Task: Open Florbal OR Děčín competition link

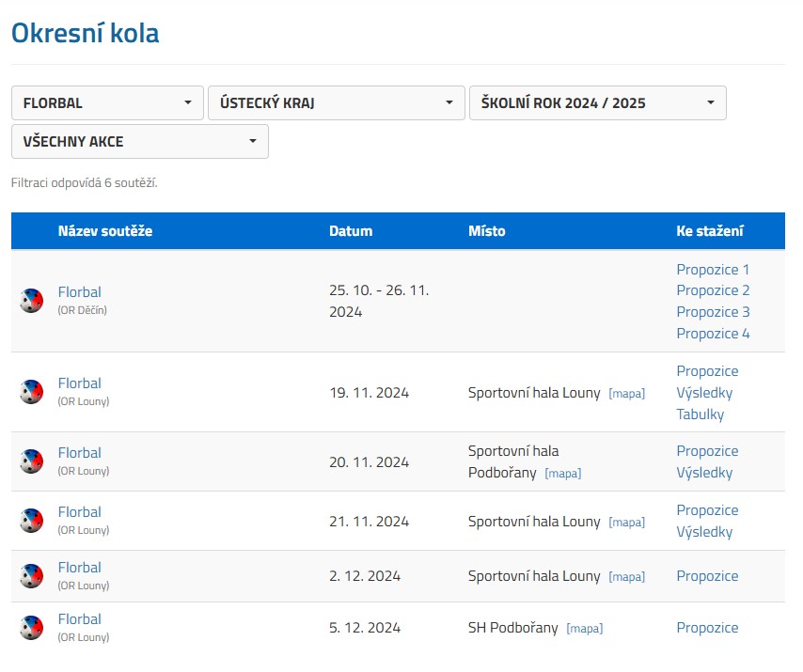Action: pos(79,291)
